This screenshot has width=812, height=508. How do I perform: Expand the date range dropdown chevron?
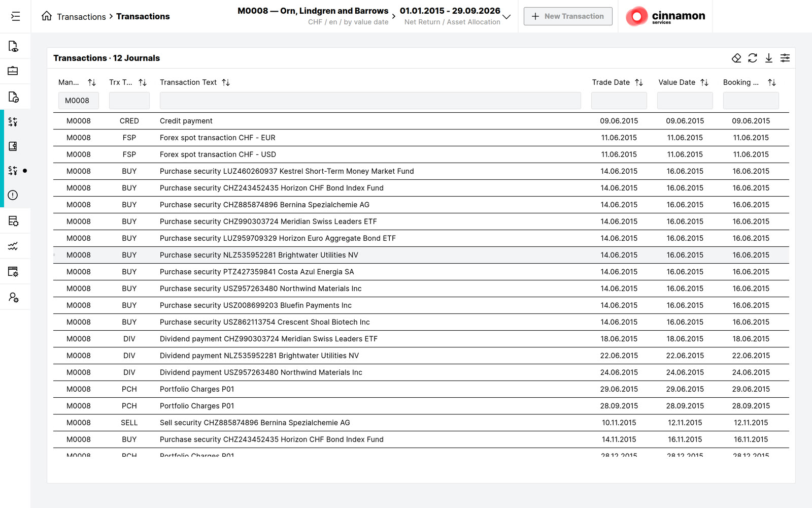click(x=506, y=17)
